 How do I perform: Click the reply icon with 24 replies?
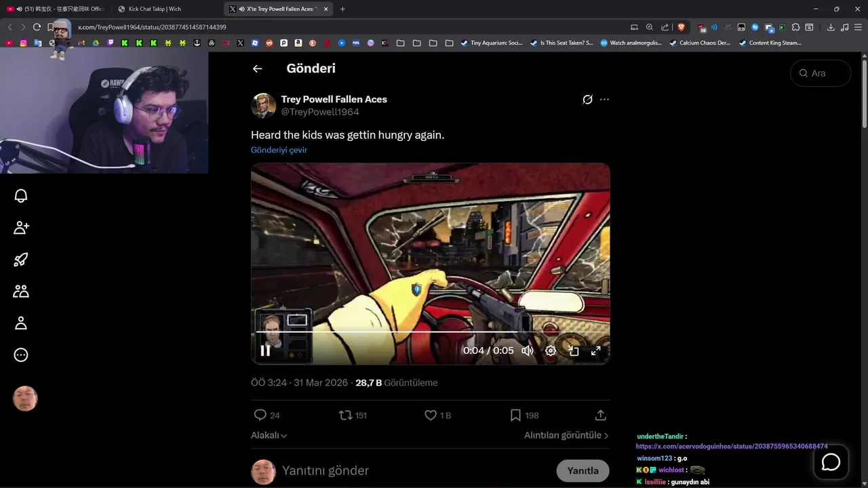tap(260, 415)
